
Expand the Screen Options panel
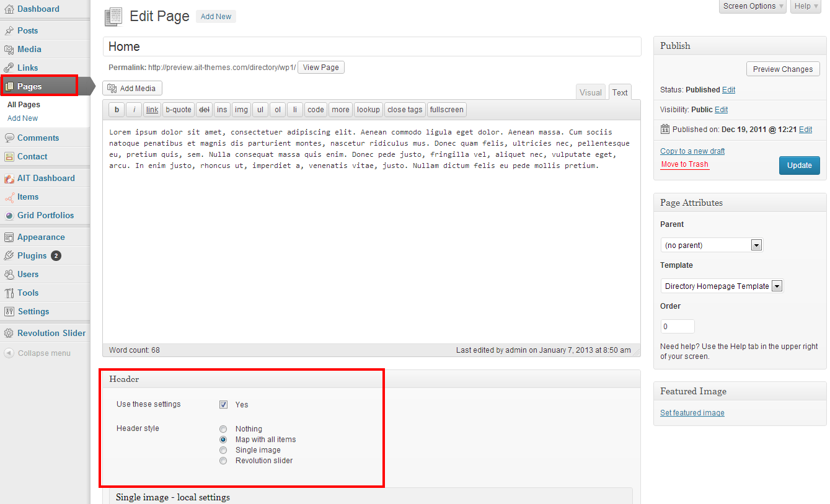754,6
